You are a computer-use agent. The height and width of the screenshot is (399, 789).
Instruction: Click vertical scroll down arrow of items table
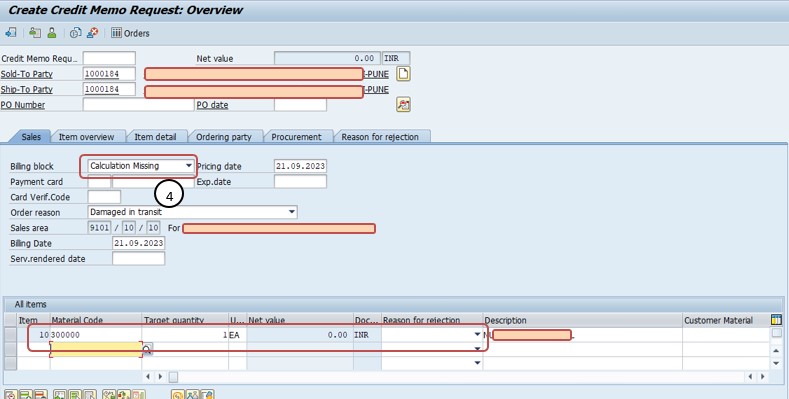click(x=776, y=363)
